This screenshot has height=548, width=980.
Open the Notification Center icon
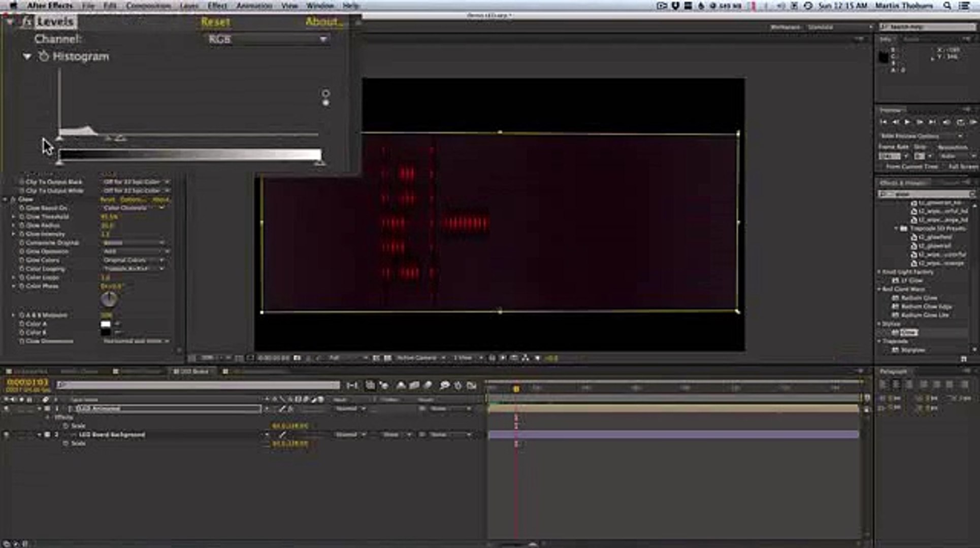tap(964, 6)
